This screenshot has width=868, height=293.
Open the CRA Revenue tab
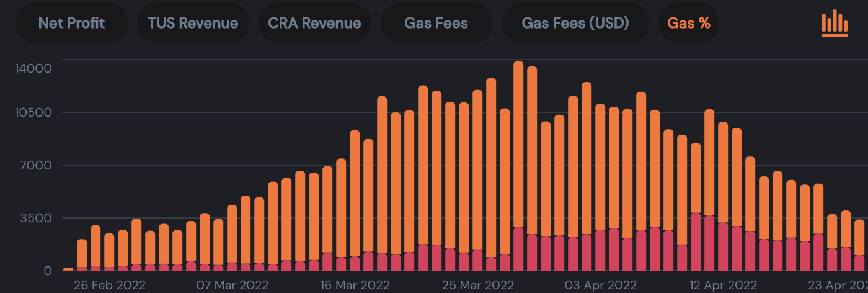point(314,23)
